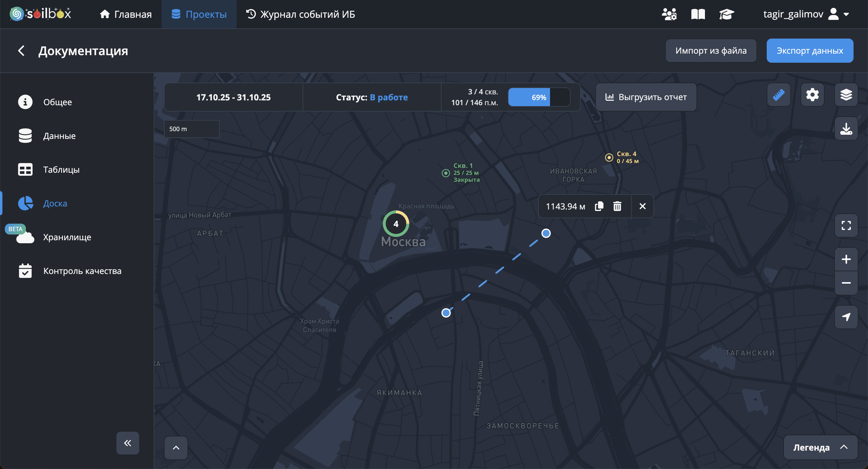Zoom out the map
This screenshot has width=868, height=469.
[x=846, y=283]
